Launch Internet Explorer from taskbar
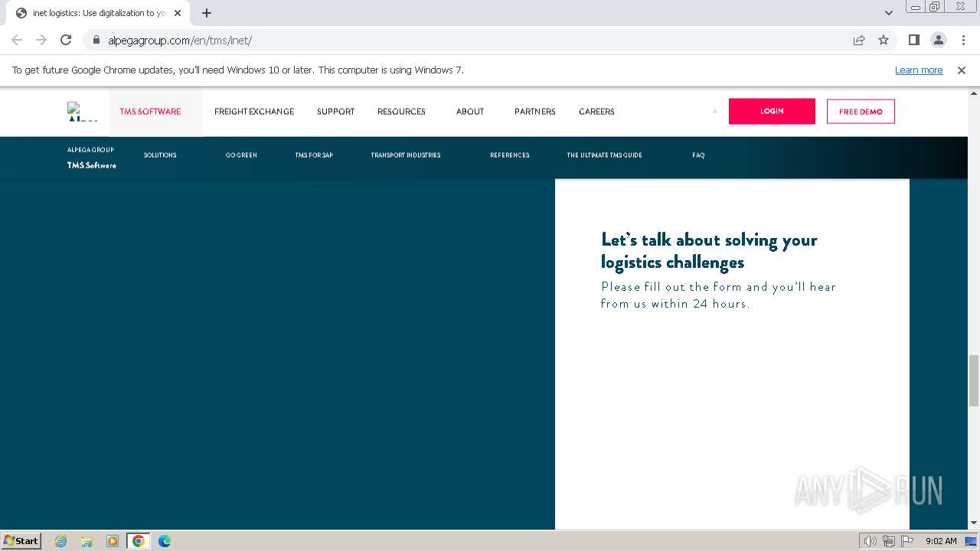Image resolution: width=980 pixels, height=551 pixels. 60,541
